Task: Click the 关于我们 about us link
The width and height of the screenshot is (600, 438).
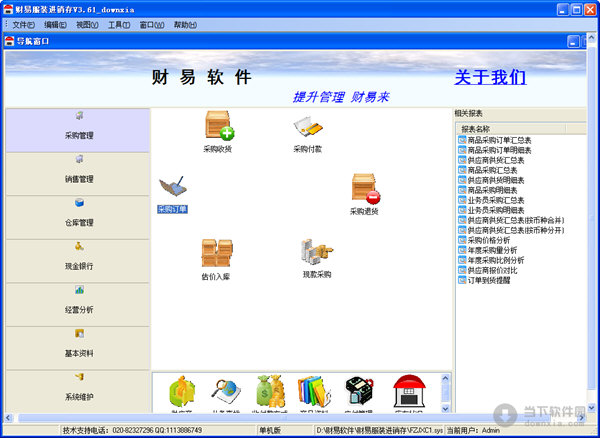Action: coord(490,77)
